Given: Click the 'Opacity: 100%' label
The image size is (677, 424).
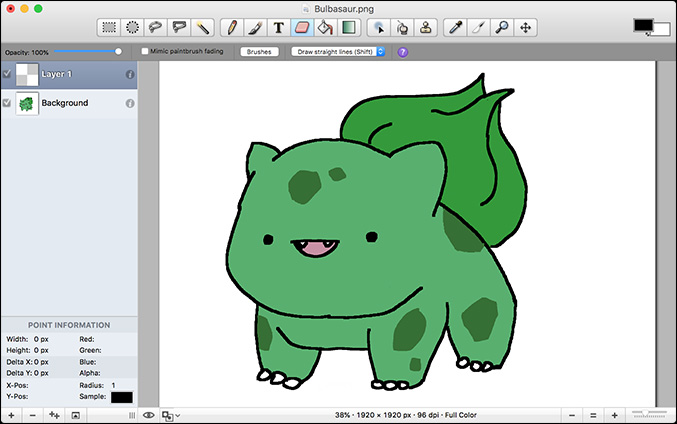Looking at the screenshot, I should pyautogui.click(x=27, y=52).
